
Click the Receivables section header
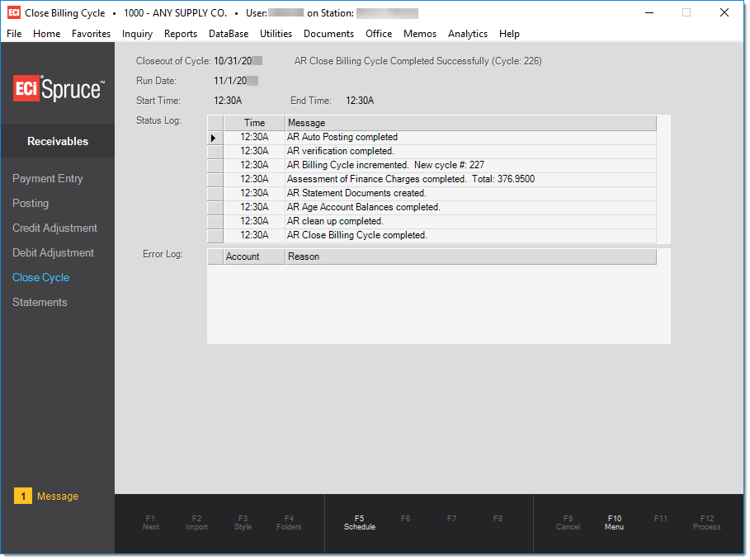coord(58,142)
